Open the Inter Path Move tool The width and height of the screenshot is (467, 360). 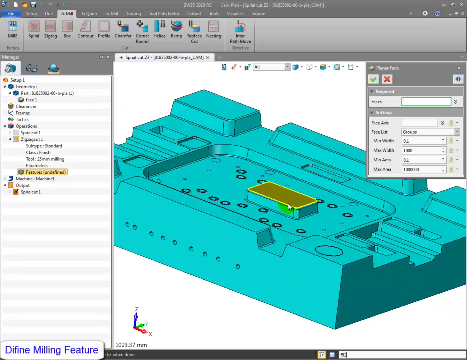pyautogui.click(x=240, y=32)
